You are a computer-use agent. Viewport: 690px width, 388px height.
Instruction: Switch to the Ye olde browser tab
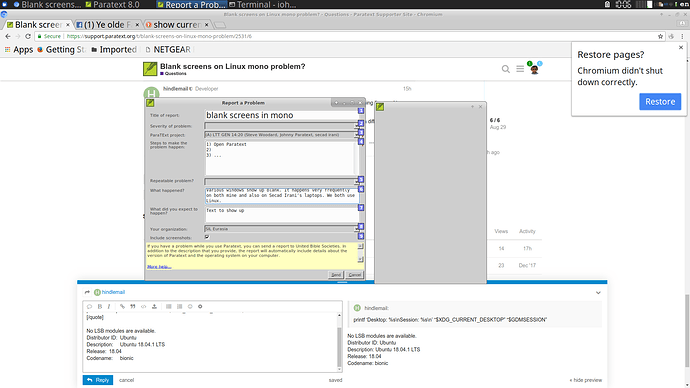(108, 25)
